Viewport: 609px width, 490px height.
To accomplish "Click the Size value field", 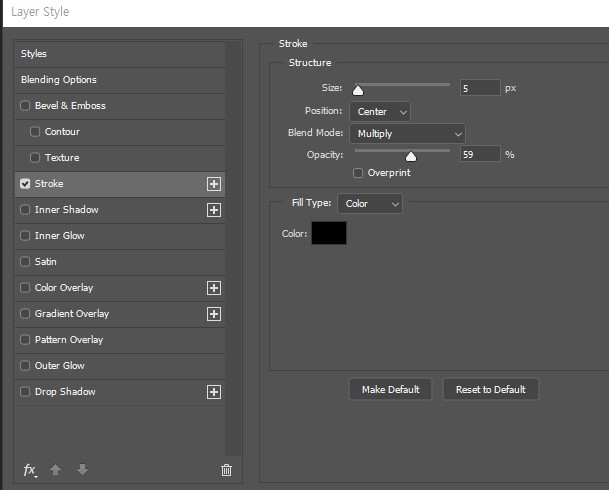I will tap(480, 88).
